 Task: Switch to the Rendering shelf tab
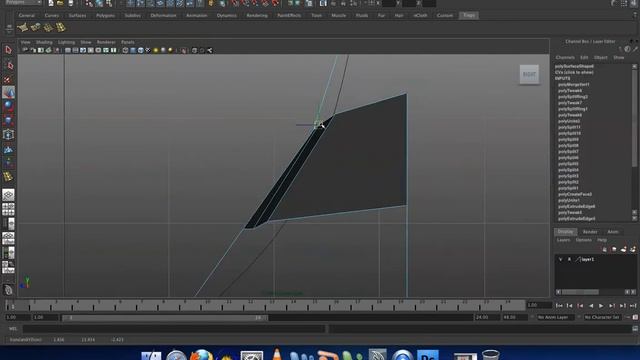(257, 16)
